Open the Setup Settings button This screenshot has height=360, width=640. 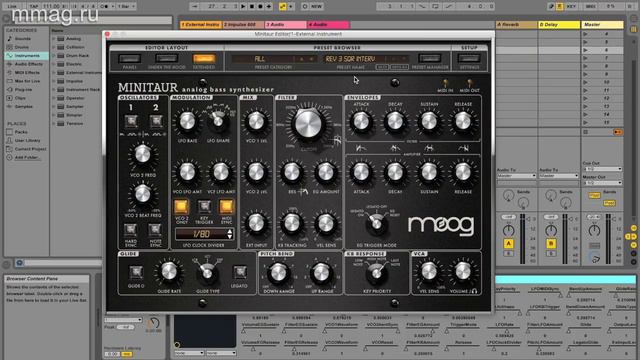tap(469, 58)
